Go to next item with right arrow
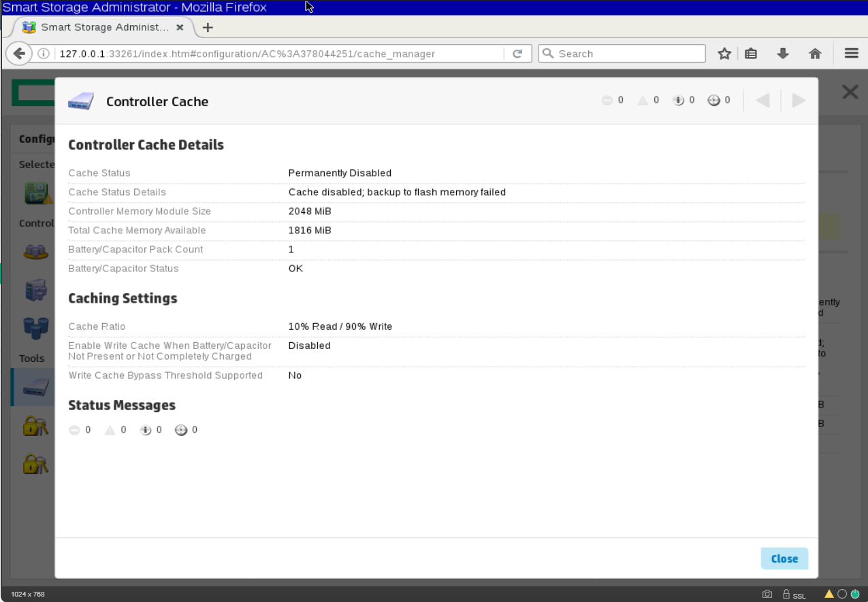 tap(799, 101)
